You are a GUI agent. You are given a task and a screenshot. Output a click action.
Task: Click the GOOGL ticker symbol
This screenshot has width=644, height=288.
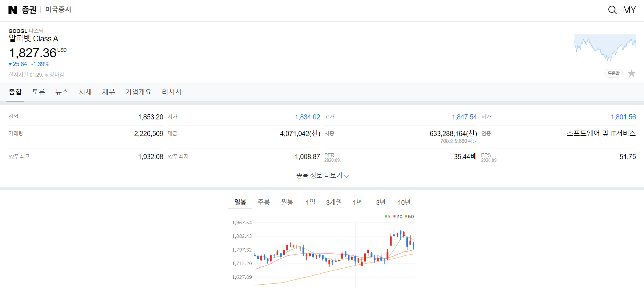click(18, 31)
